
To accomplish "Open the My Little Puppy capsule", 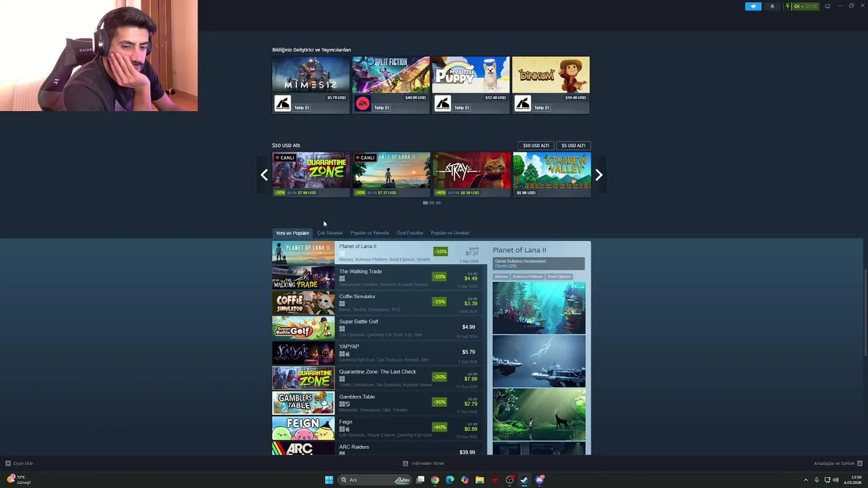I will 471,74.
